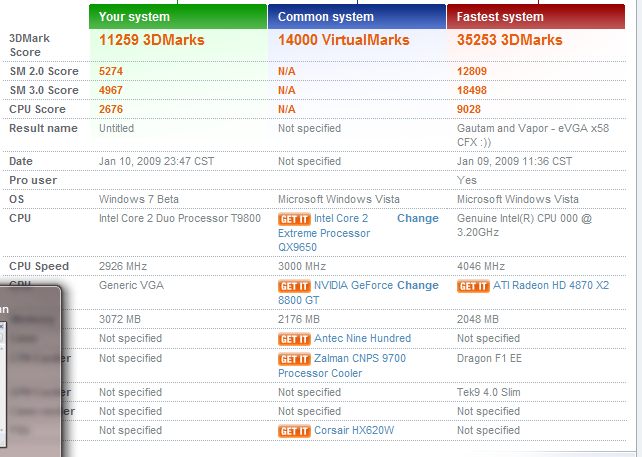642x457 pixels.
Task: Click Dragon F1 EE cooler entry
Action: click(489, 358)
